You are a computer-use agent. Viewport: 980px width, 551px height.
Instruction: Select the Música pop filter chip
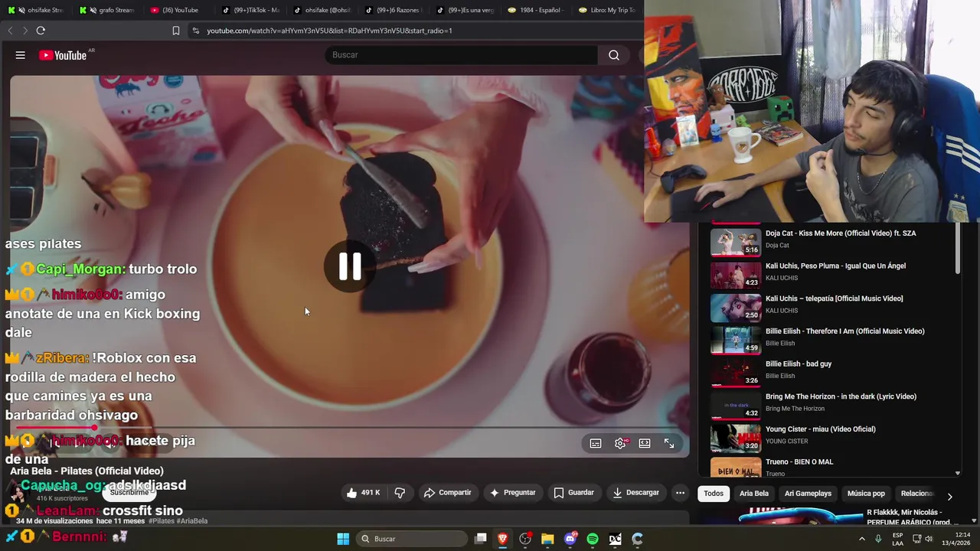click(x=866, y=494)
